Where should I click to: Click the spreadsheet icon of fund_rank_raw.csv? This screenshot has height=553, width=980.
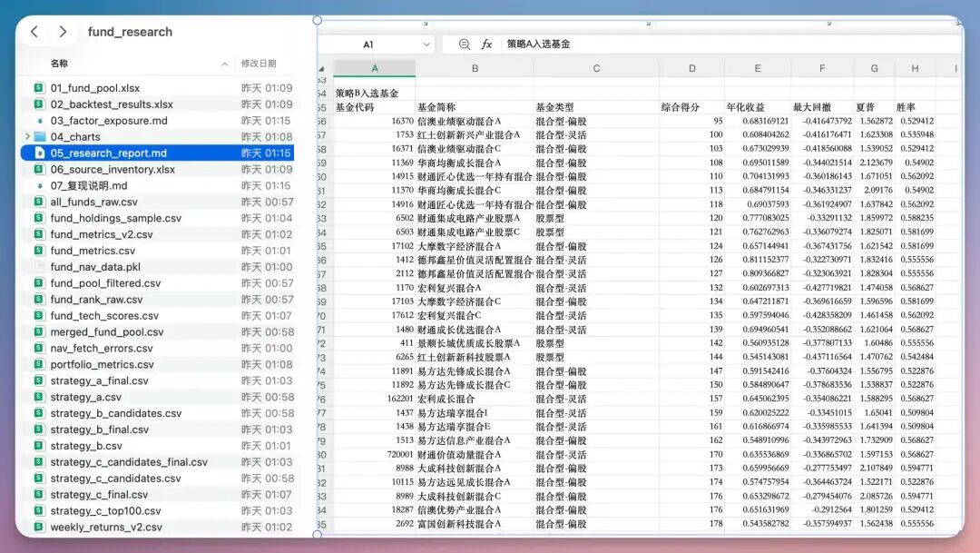point(39,299)
